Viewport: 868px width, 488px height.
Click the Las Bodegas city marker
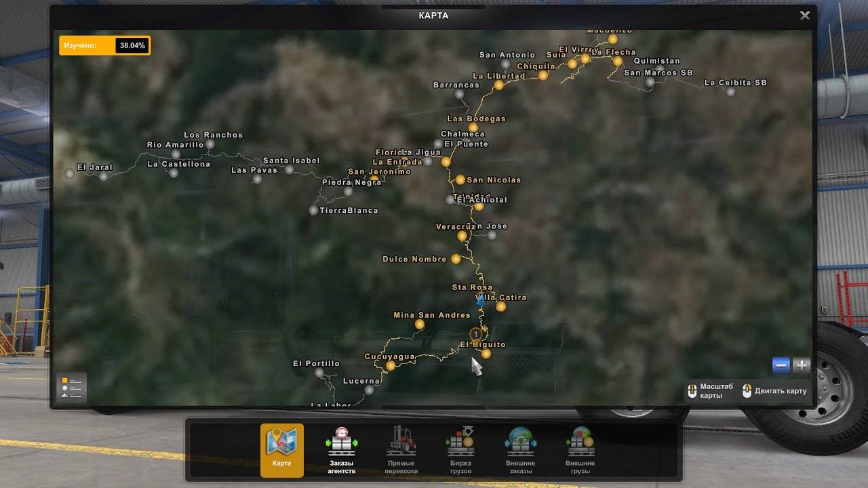[x=473, y=127]
